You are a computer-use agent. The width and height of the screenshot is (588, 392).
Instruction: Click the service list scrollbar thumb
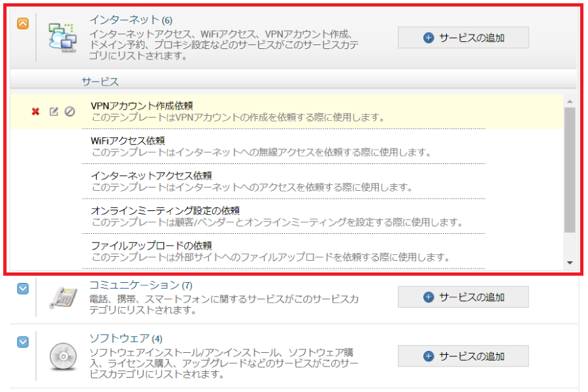coord(570,170)
